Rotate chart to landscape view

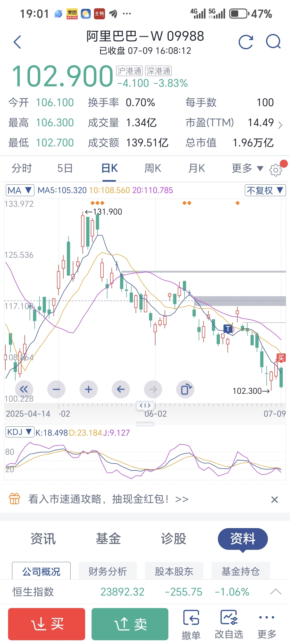(x=185, y=389)
